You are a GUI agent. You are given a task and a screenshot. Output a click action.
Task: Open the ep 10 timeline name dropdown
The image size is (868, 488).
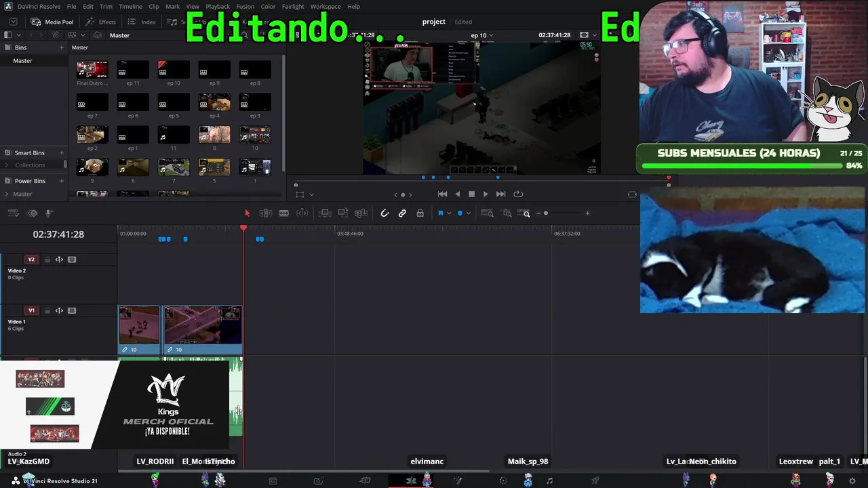491,35
